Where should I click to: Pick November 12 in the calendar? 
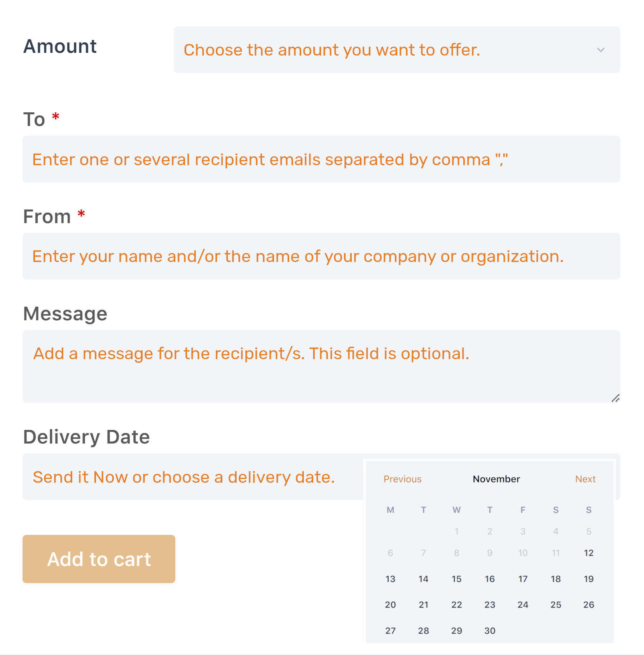coord(588,553)
